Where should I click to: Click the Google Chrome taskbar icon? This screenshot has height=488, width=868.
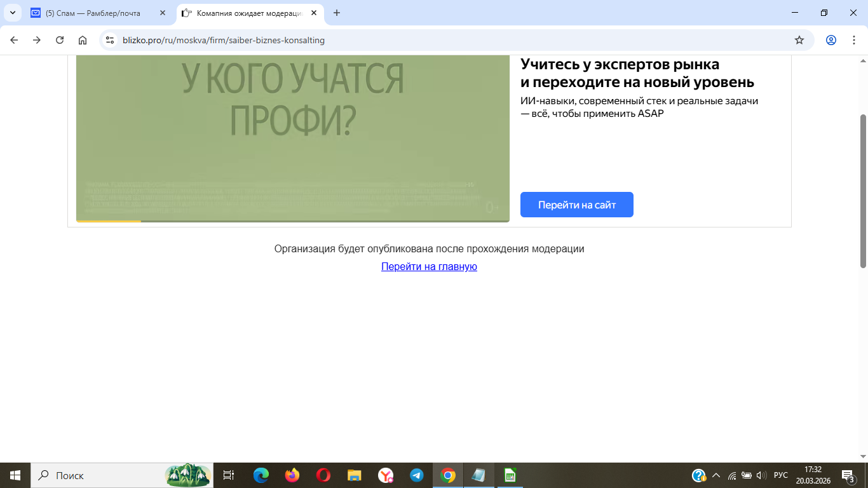click(448, 475)
